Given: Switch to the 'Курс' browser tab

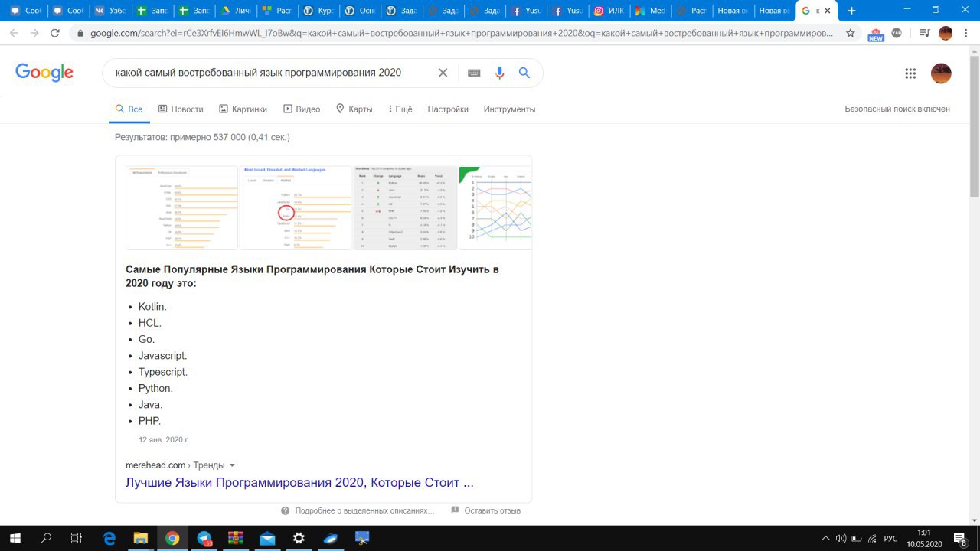Looking at the screenshot, I should click(319, 11).
